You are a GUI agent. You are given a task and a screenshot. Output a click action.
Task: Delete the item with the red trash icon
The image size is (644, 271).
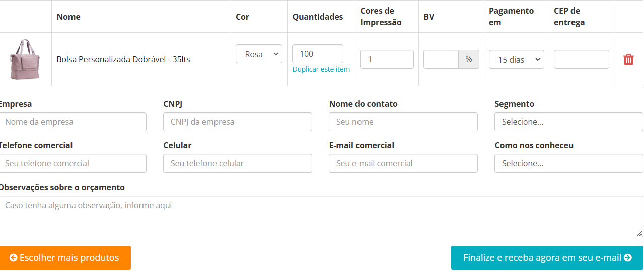pos(628,59)
